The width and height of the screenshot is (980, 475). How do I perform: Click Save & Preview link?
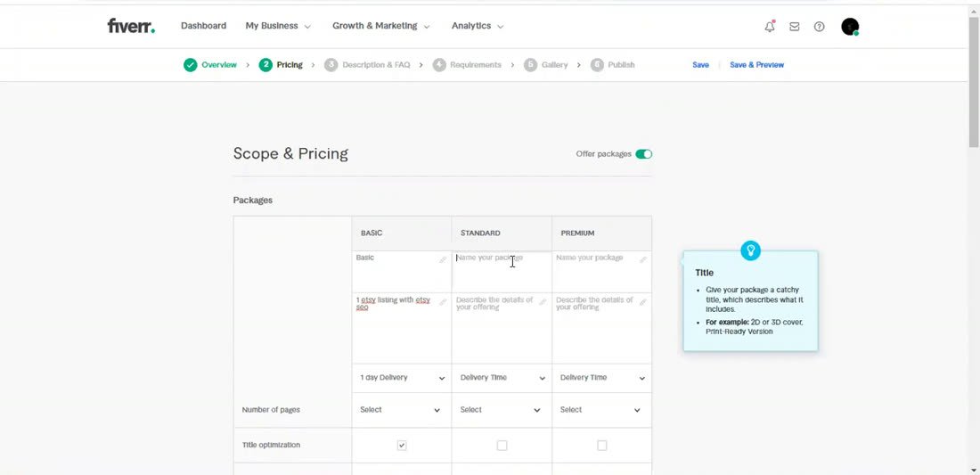tap(757, 65)
